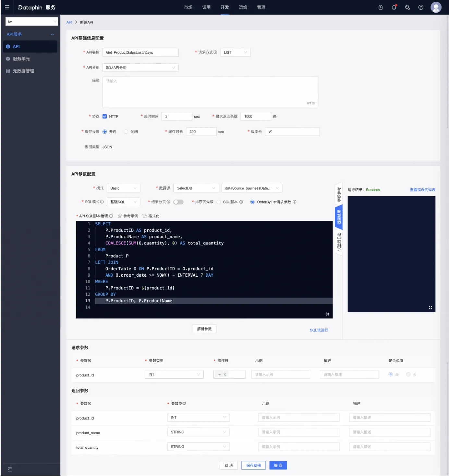Viewport: 449px width, 476px height.
Task: Click info icon next to SQL脚本
Action: [x=241, y=202]
